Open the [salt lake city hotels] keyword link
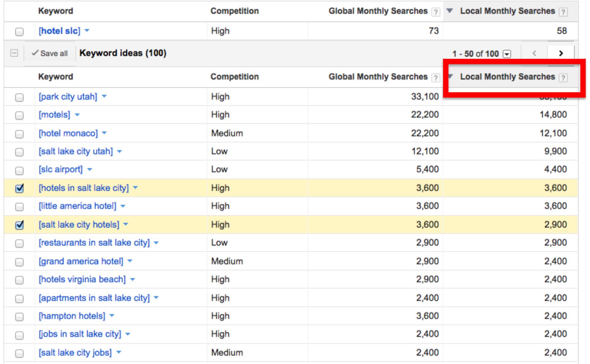The width and height of the screenshot is (590, 364). click(x=79, y=224)
